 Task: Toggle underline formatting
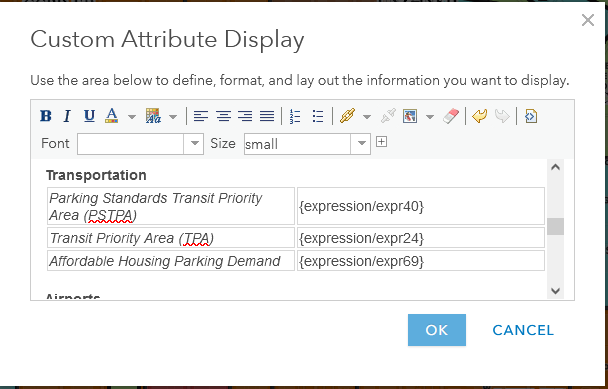pos(89,116)
